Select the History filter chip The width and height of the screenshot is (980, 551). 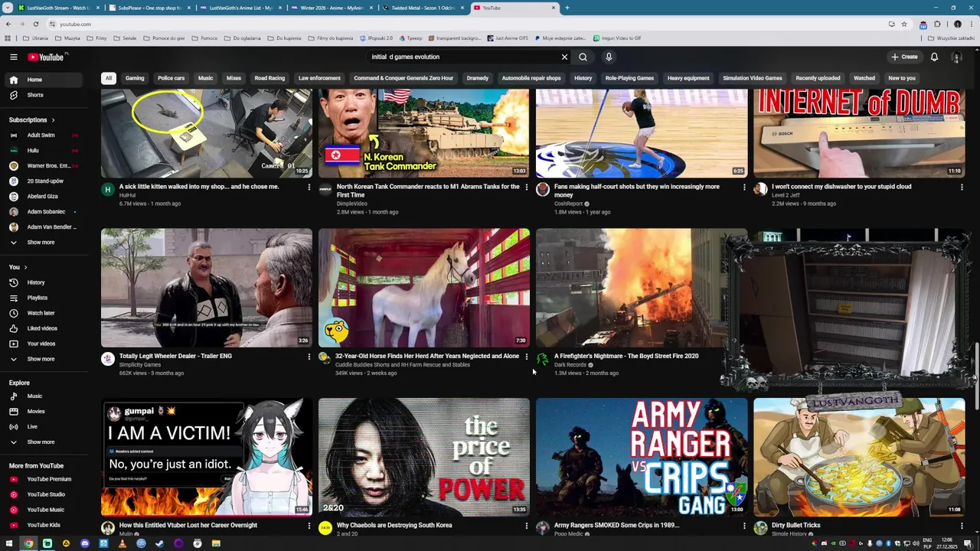tap(583, 78)
